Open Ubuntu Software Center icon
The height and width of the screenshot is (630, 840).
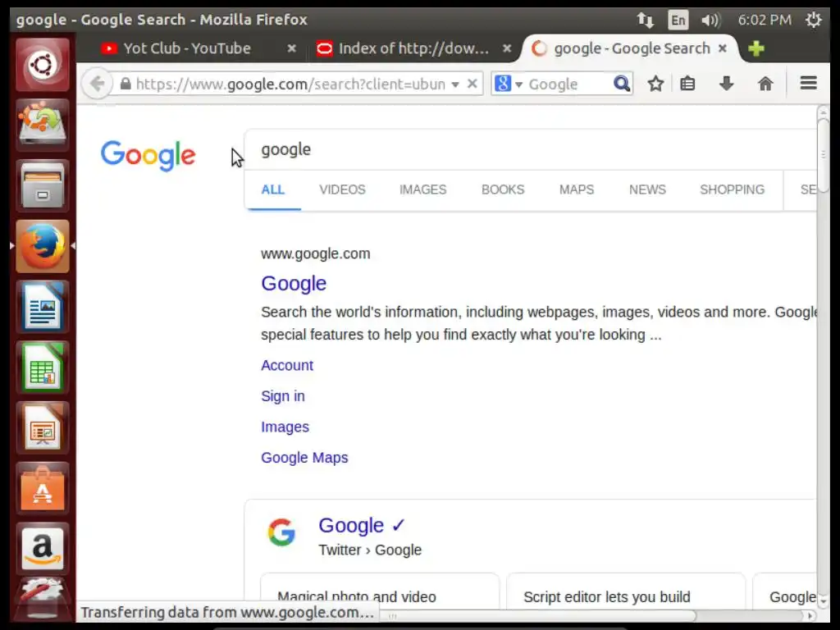pyautogui.click(x=43, y=489)
